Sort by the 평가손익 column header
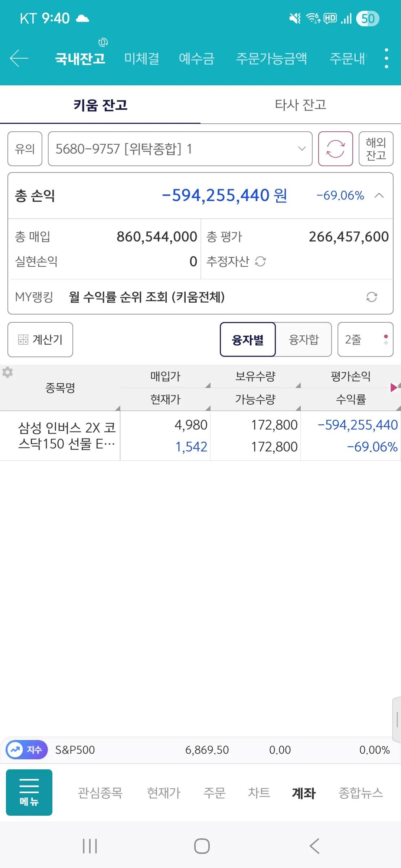The width and height of the screenshot is (401, 868). (x=351, y=376)
